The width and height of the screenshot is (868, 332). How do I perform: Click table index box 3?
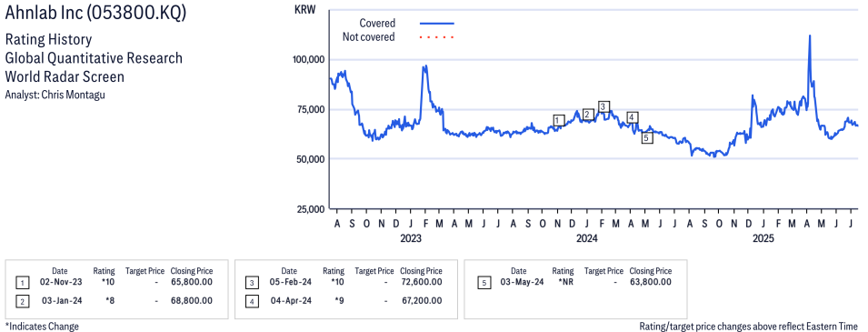point(252,283)
